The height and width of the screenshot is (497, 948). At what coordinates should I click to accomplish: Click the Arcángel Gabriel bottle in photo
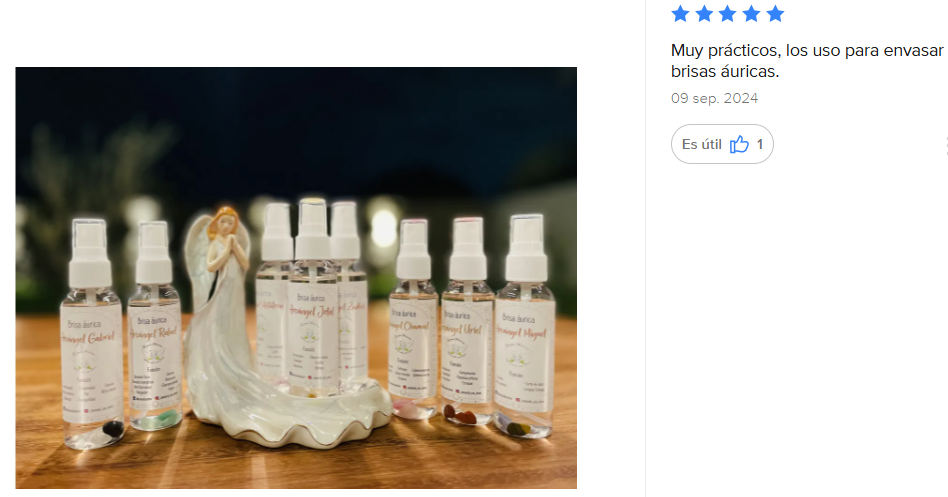91,334
